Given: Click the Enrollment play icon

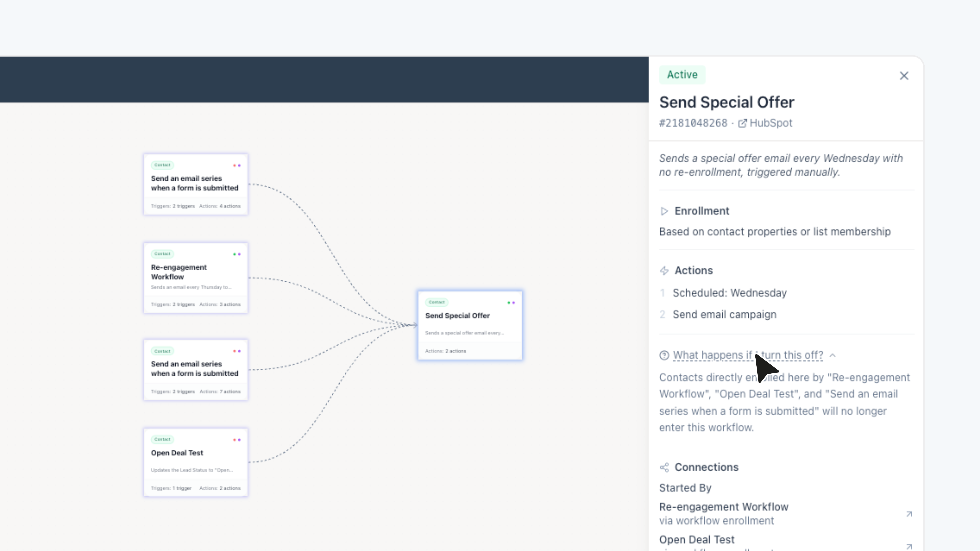Looking at the screenshot, I should coord(664,211).
